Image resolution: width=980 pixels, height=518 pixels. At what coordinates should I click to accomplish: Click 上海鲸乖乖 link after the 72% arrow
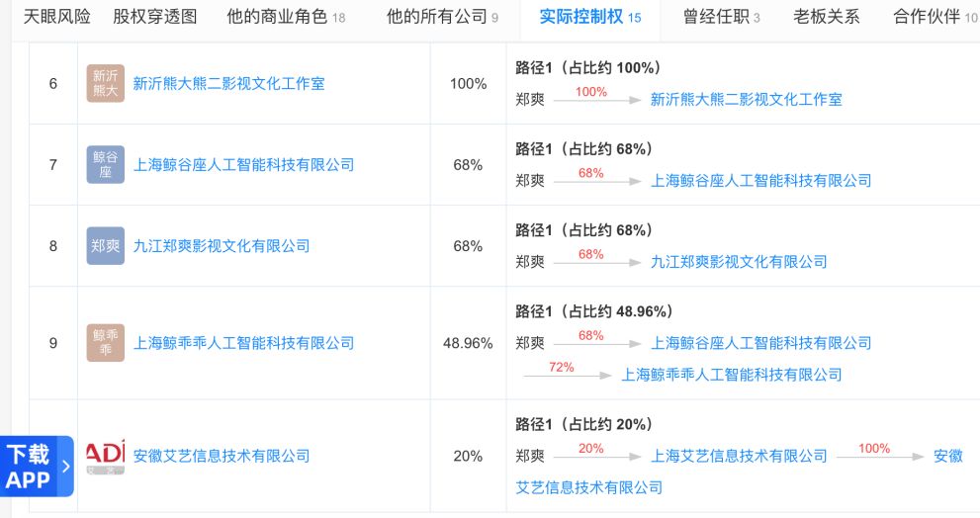[x=731, y=375]
